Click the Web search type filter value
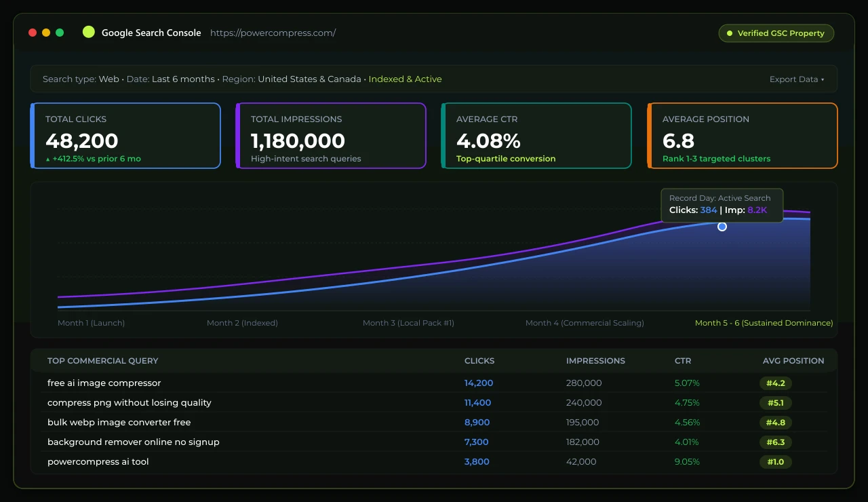Viewport: 868px width, 502px height. [108, 79]
